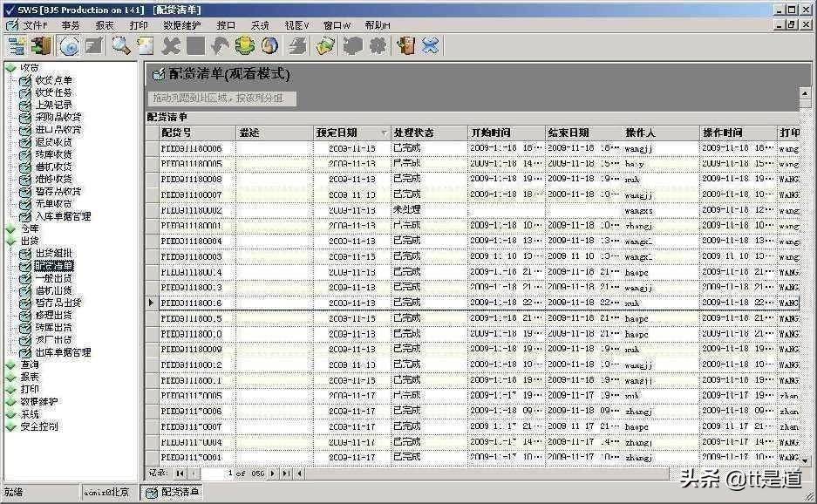Click the blue X close toolbar icon
Screen dimensions: 817x504
(431, 46)
